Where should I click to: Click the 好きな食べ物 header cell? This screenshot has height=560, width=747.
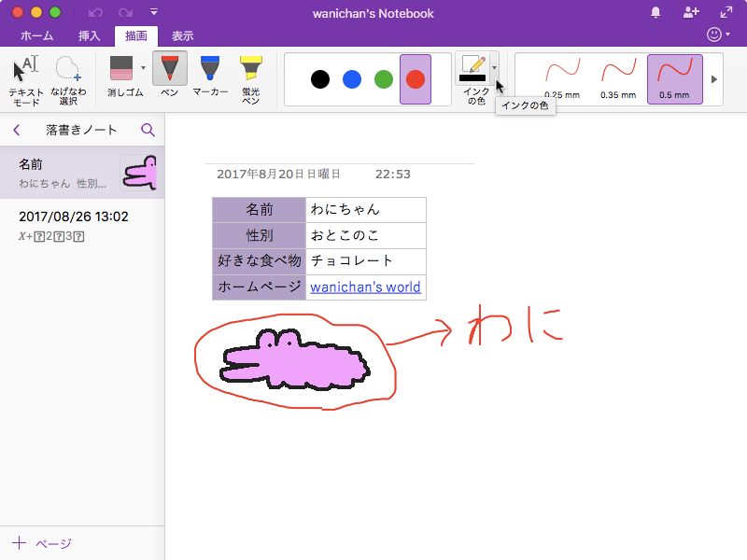click(x=259, y=261)
